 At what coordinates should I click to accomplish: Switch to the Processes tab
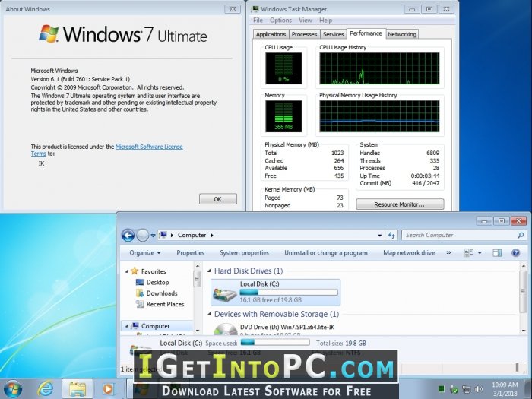(304, 34)
